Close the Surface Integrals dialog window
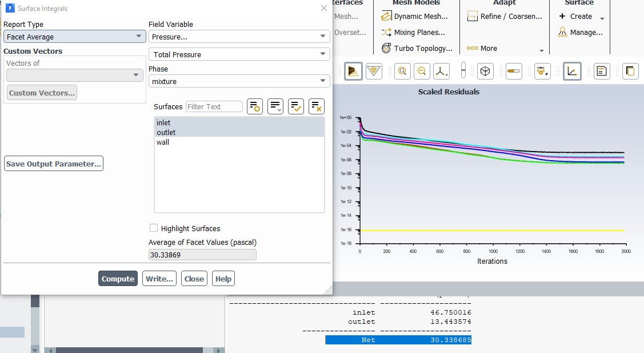This screenshot has width=644, height=353. pyautogui.click(x=323, y=8)
